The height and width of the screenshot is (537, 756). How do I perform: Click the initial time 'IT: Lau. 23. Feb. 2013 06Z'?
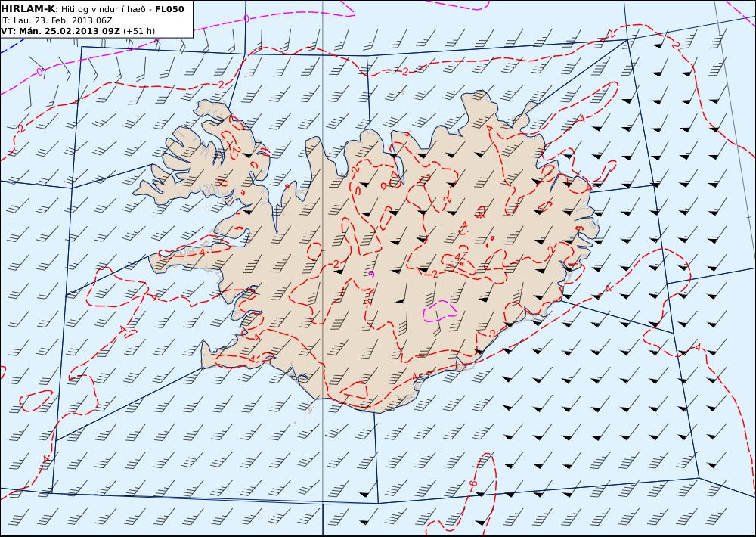point(57,20)
